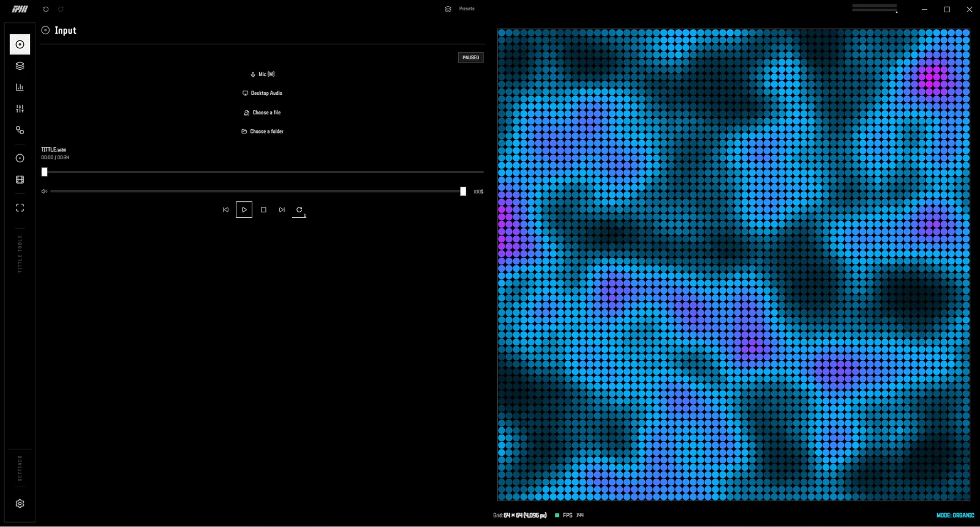Click the MODE: ORGANIC label
The width and height of the screenshot is (980, 527).
(x=955, y=515)
